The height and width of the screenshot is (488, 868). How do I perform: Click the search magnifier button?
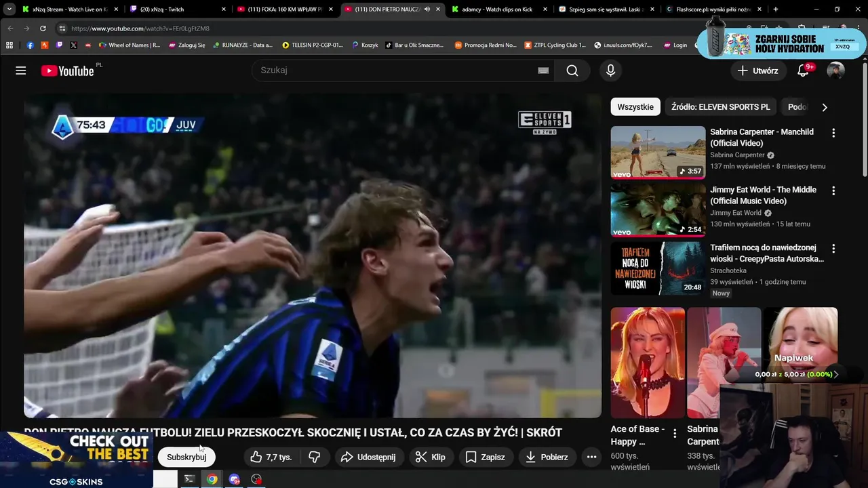(572, 70)
